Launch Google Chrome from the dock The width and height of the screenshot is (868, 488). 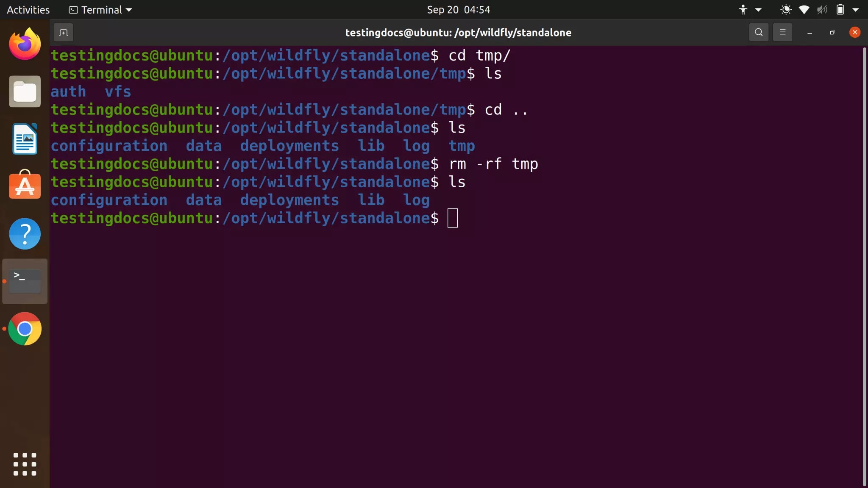coord(24,329)
